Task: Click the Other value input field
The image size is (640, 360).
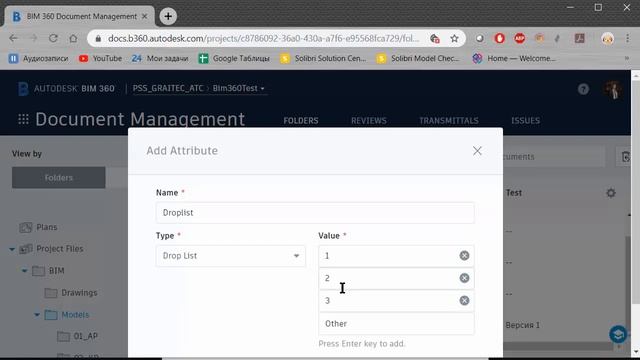Action: tap(396, 324)
